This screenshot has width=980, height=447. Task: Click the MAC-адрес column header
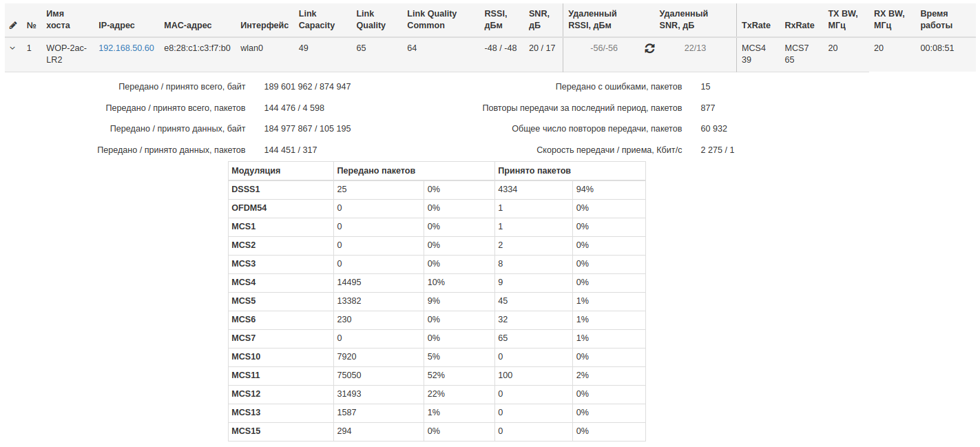click(x=188, y=25)
